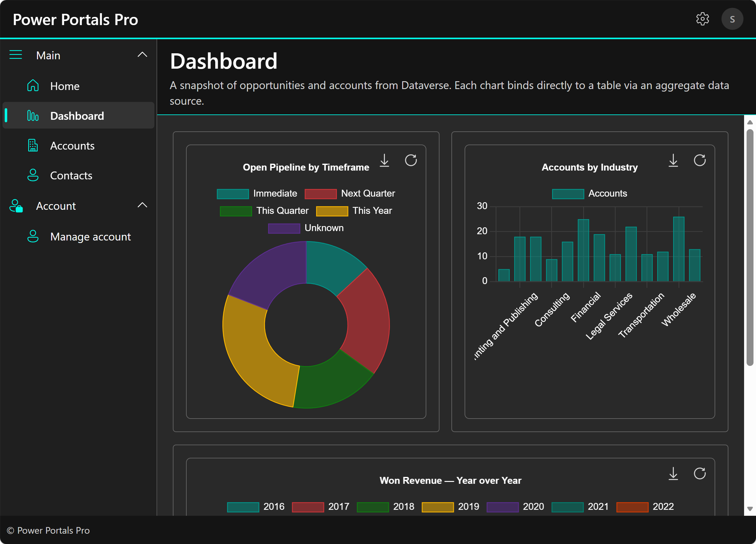This screenshot has width=756, height=544.
Task: Click the scrollbar down arrow
Action: point(750,509)
